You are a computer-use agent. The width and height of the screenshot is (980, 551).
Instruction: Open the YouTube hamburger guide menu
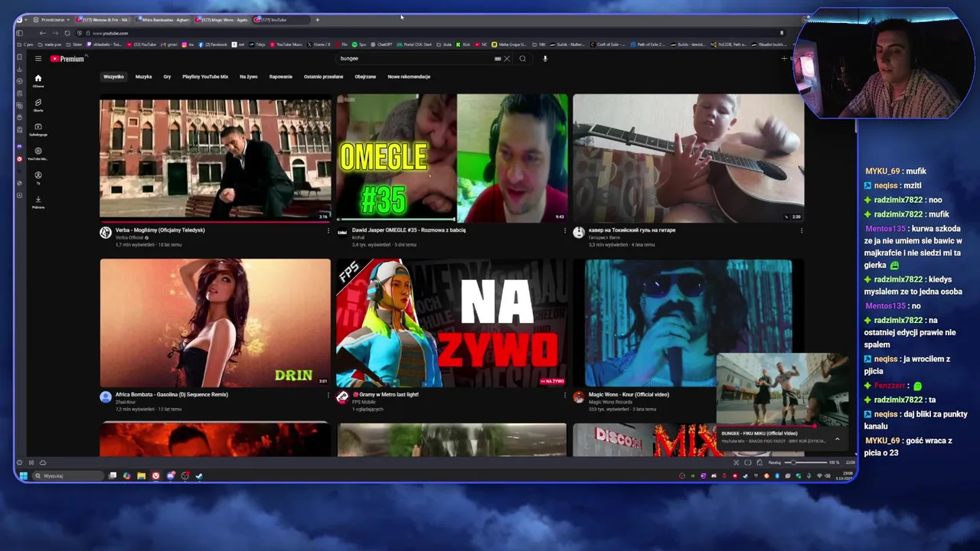[38, 59]
